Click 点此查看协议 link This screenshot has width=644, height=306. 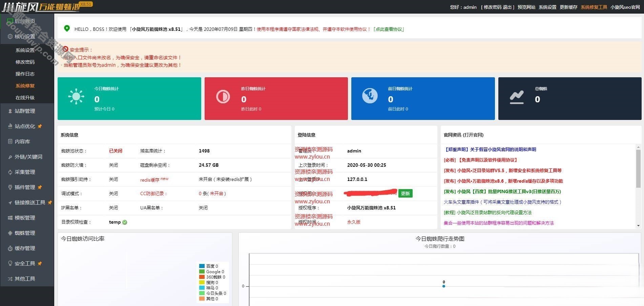pos(389,29)
